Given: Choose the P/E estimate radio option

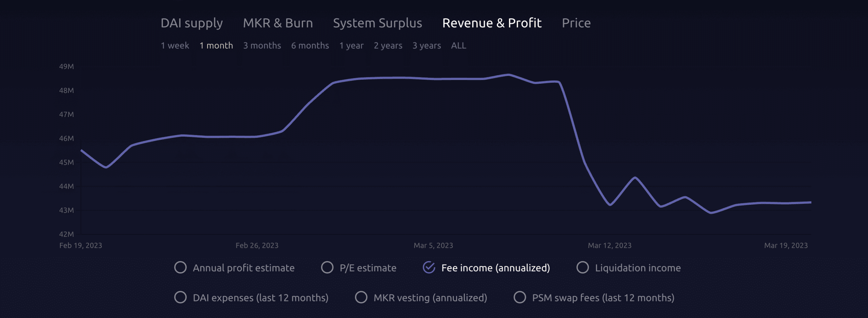Looking at the screenshot, I should coord(327,267).
